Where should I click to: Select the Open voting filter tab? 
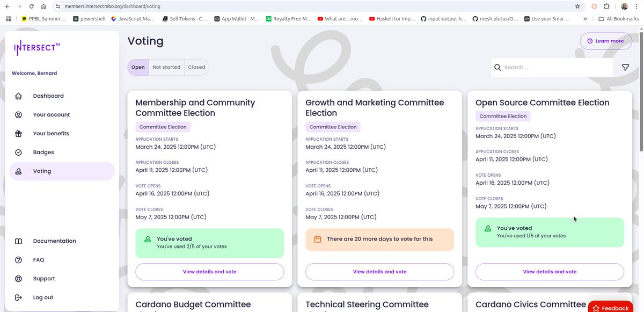click(138, 67)
